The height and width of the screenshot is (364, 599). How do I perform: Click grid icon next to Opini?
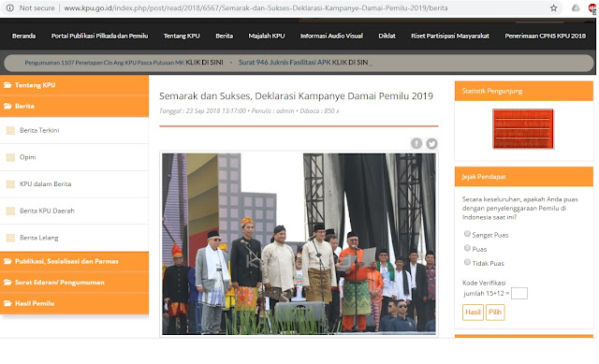click(10, 157)
